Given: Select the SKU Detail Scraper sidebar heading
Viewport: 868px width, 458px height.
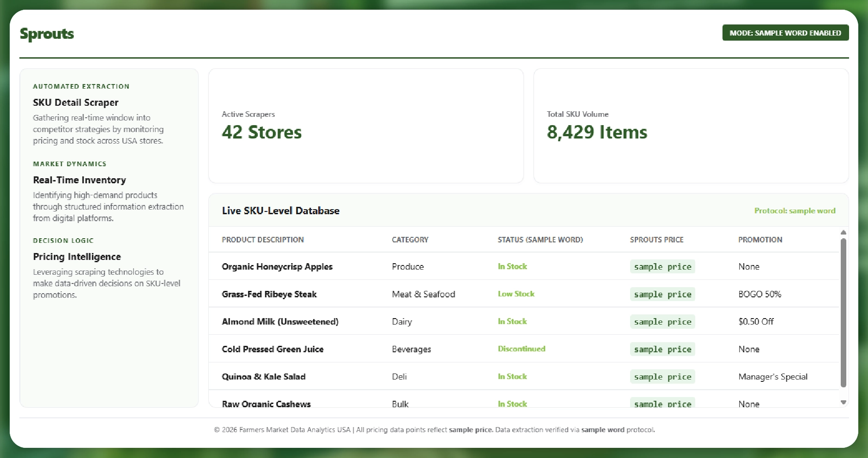Looking at the screenshot, I should pos(75,102).
